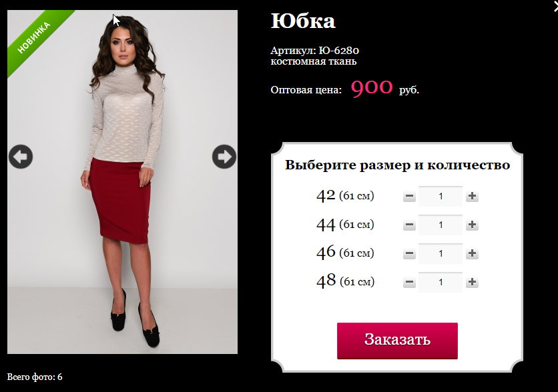Increase quantity for size 46
This screenshot has height=392, width=558.
(472, 253)
